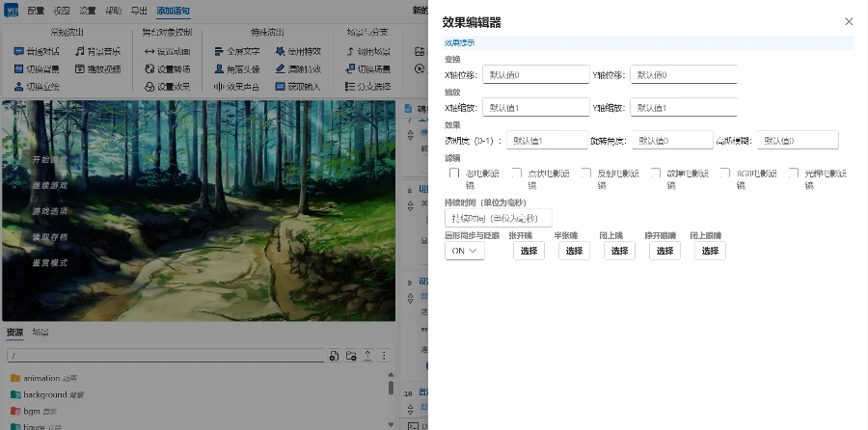Enable the 反射电影滤镜 reflection film filter checkbox
Viewport: 868px width, 430px height.
(x=586, y=174)
